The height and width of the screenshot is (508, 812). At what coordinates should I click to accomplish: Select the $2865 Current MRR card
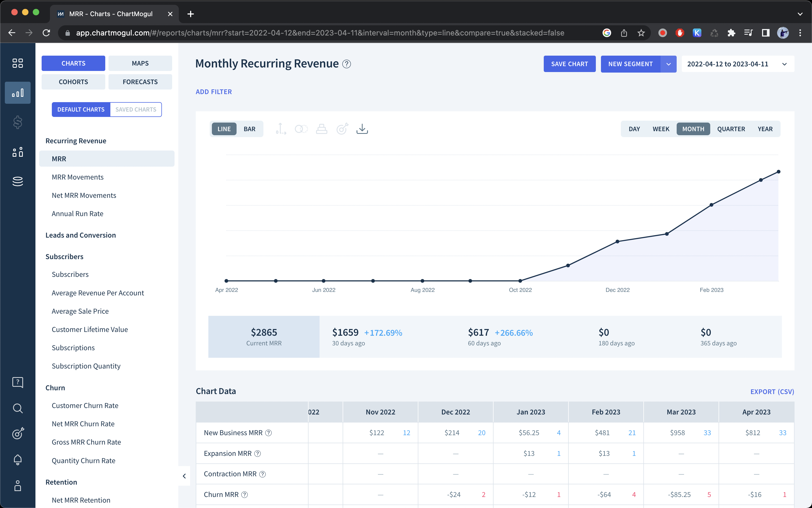(x=264, y=337)
